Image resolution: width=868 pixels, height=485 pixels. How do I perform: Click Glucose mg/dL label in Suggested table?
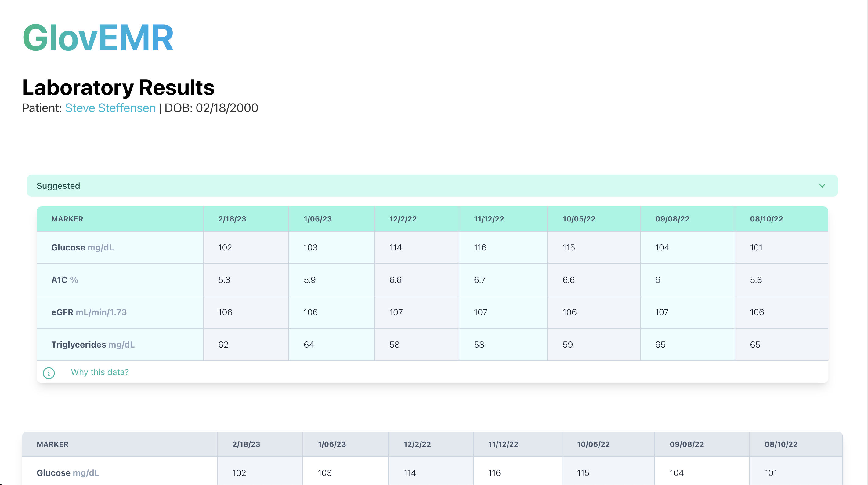click(82, 248)
